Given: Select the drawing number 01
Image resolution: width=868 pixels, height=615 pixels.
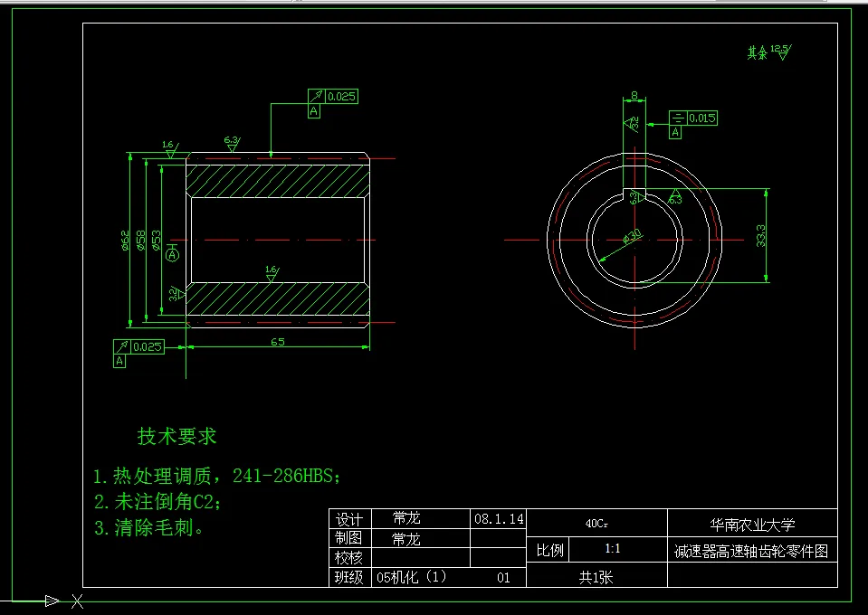Looking at the screenshot, I should coord(503,578).
